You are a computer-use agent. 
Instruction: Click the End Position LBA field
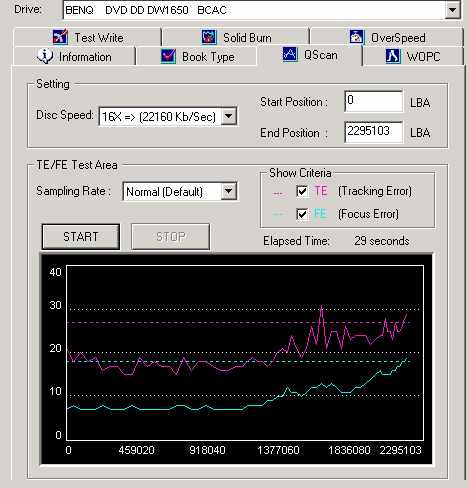click(x=373, y=132)
